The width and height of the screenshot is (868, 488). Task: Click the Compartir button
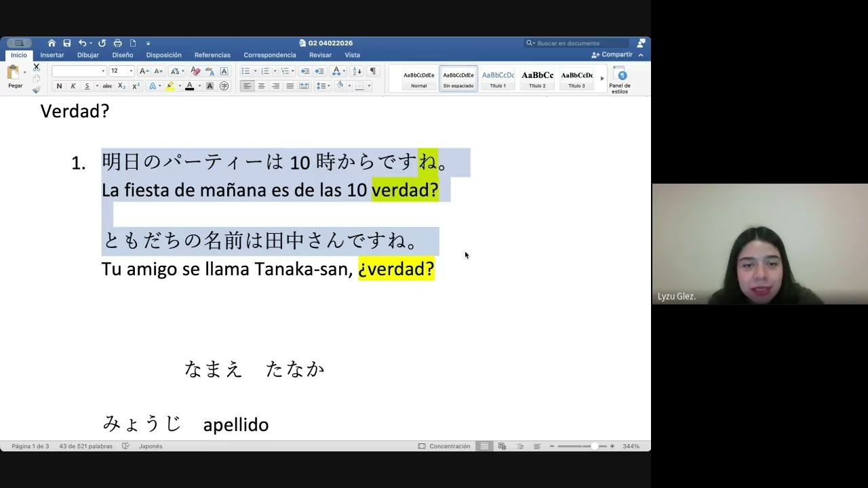612,55
